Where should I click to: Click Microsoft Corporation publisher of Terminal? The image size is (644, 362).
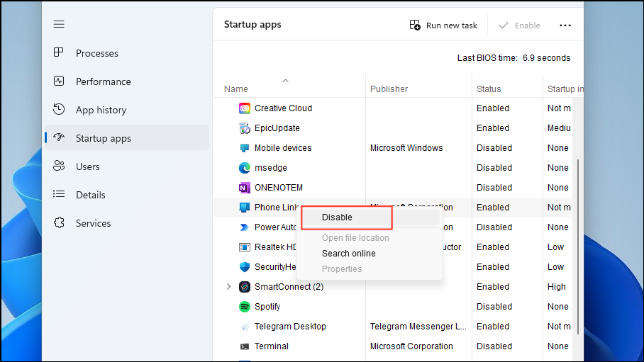point(411,346)
